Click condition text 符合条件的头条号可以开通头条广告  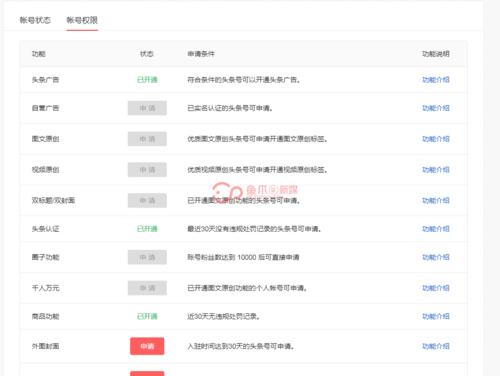(x=243, y=80)
